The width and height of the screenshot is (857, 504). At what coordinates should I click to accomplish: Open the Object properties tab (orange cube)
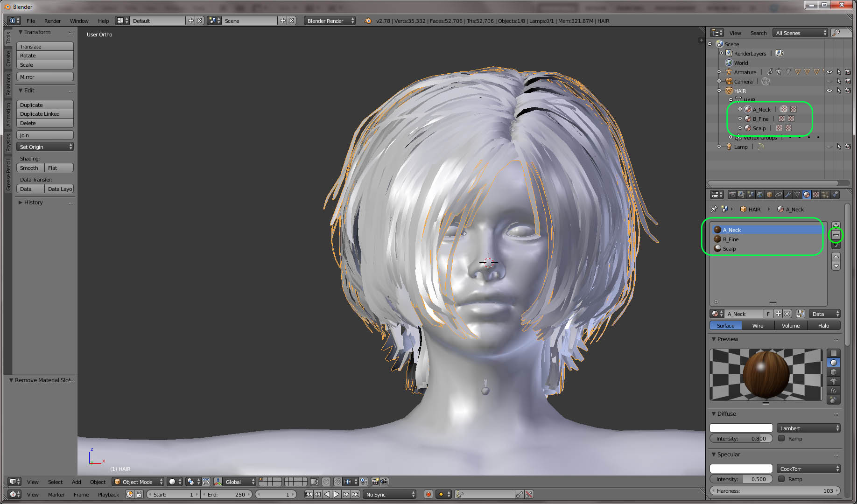(x=769, y=195)
